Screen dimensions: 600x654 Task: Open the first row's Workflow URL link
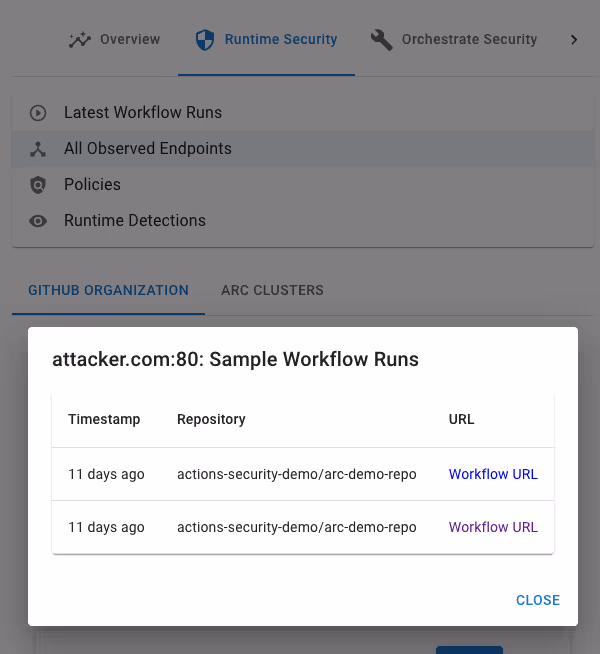[493, 474]
